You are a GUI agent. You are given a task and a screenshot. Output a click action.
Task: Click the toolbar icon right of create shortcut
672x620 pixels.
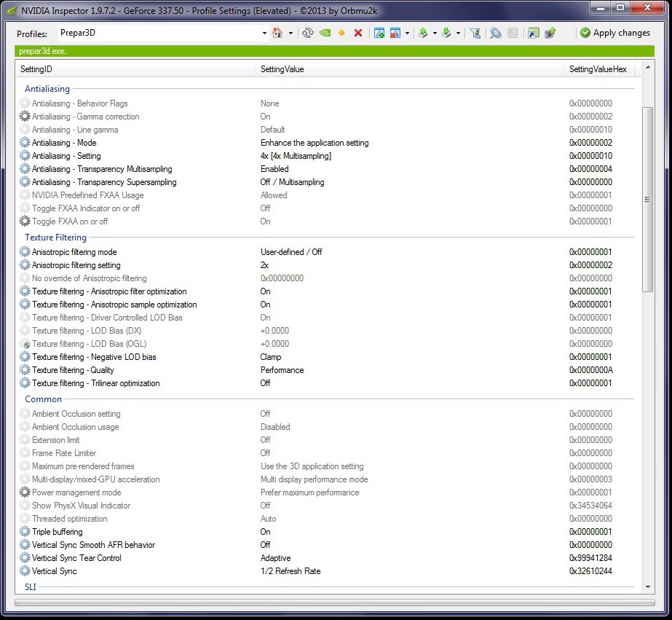(x=550, y=33)
